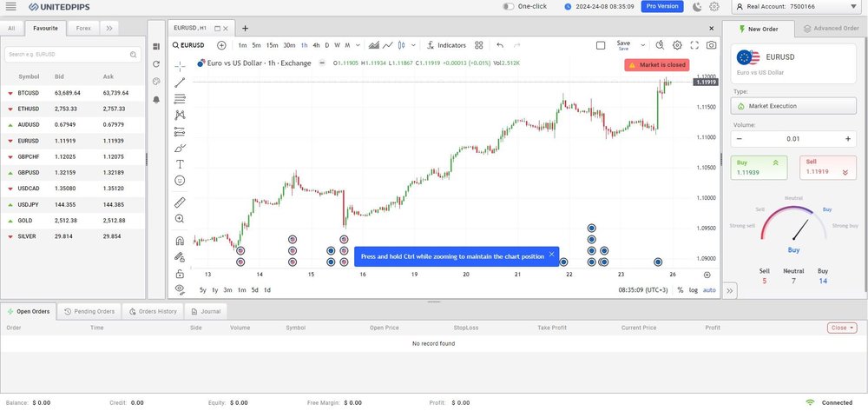Viewport: 868px width, 411px height.
Task: Switch to the All symbols tab
Action: 11,29
